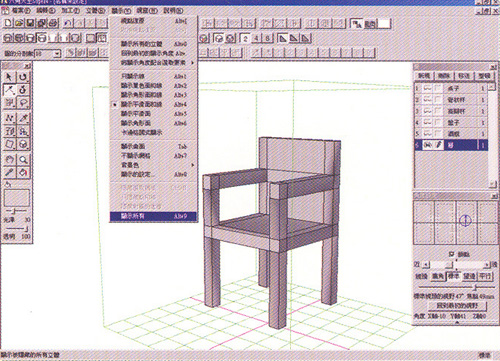500x361 pixels.
Task: Toggle the checkbox on layer row 3
Action: pyautogui.click(x=438, y=111)
